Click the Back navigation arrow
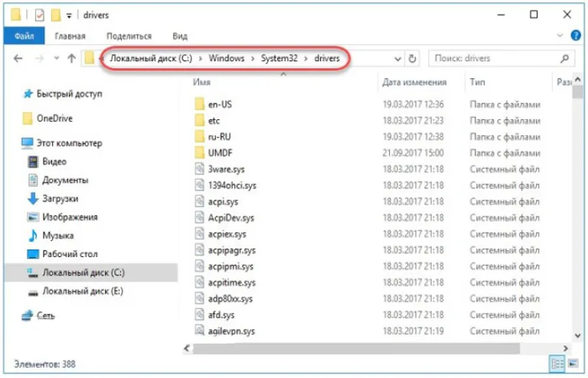588x378 pixels. coord(18,58)
